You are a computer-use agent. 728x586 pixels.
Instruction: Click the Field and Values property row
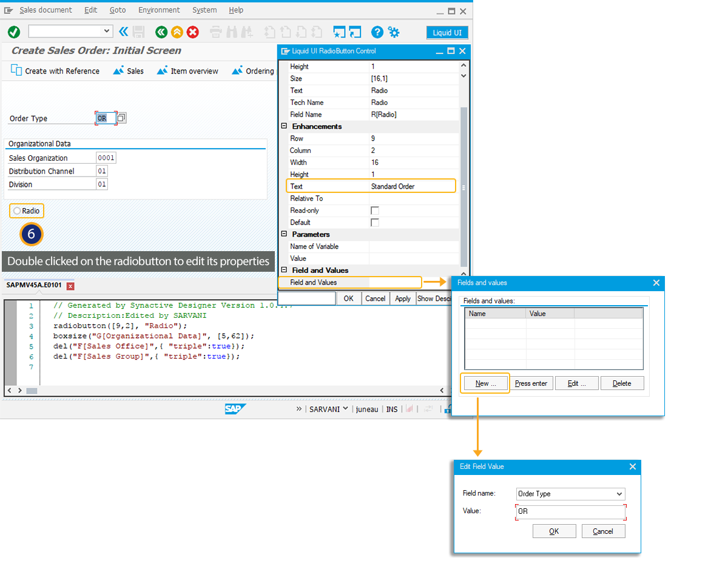[x=349, y=282]
